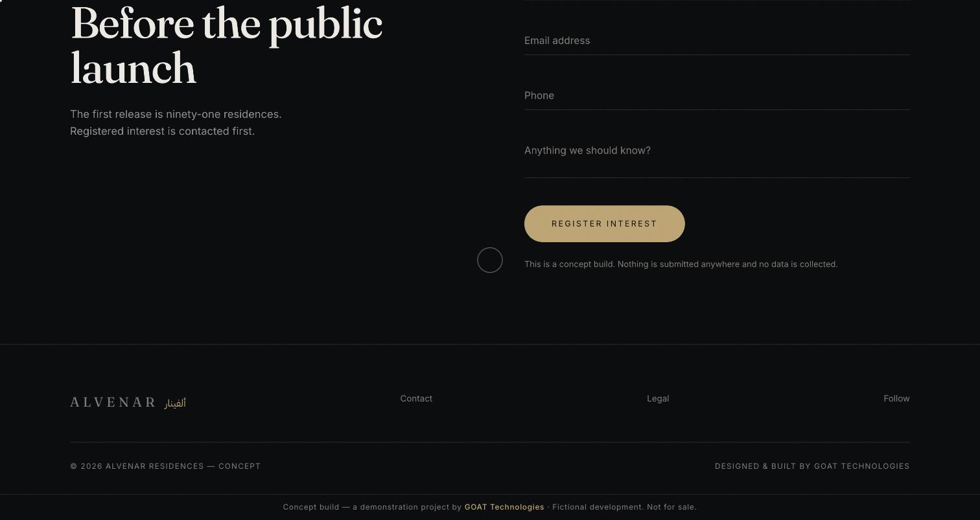This screenshot has height=520, width=980.
Task: Click "Designed & Built by GOAT Technologies" credit
Action: (x=812, y=466)
